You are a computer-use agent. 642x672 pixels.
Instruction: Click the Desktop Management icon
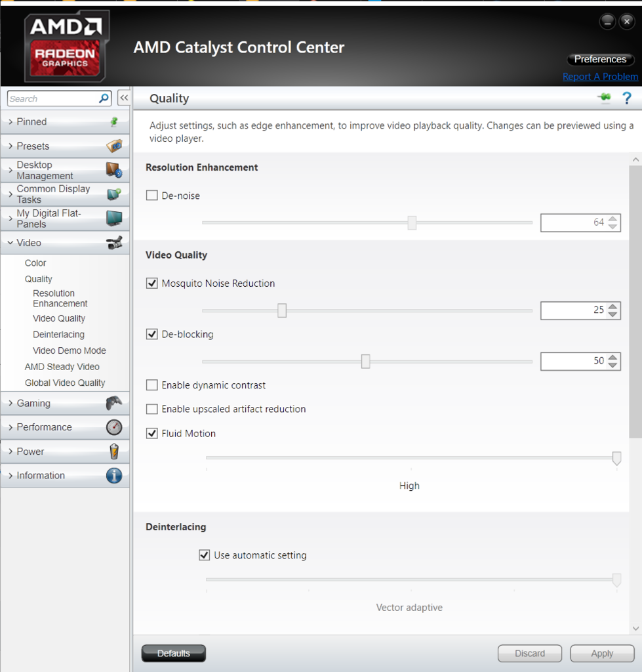coord(114,170)
